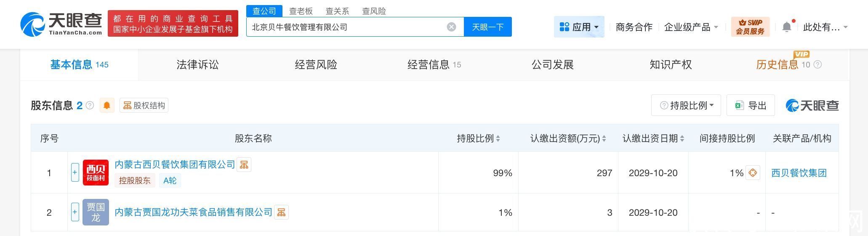
Task: Click the help icon next to 历史信息
Action: coord(817,64)
